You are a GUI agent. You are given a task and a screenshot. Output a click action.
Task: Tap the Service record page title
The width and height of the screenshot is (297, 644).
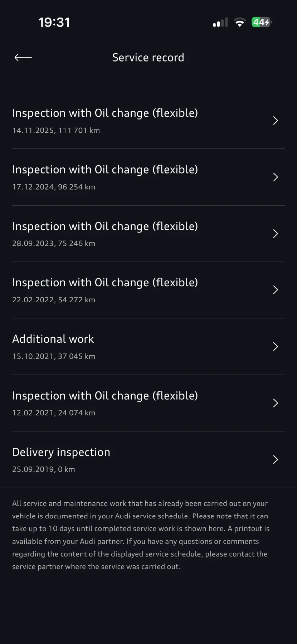(148, 58)
